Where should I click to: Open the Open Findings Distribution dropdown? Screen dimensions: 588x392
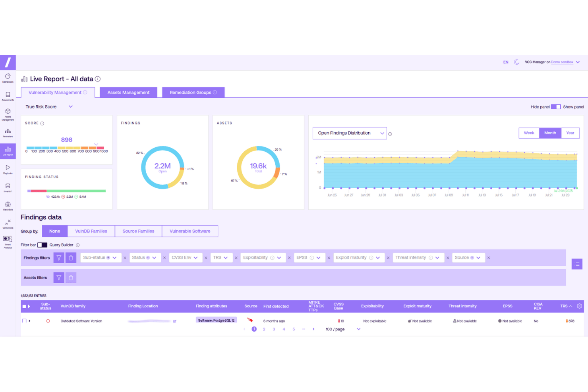350,133
